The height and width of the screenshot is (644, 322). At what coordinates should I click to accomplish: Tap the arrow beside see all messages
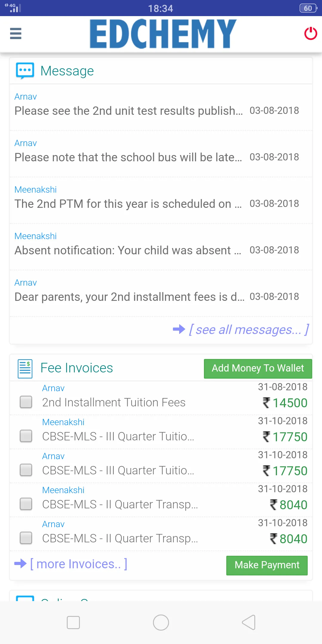[179, 329]
